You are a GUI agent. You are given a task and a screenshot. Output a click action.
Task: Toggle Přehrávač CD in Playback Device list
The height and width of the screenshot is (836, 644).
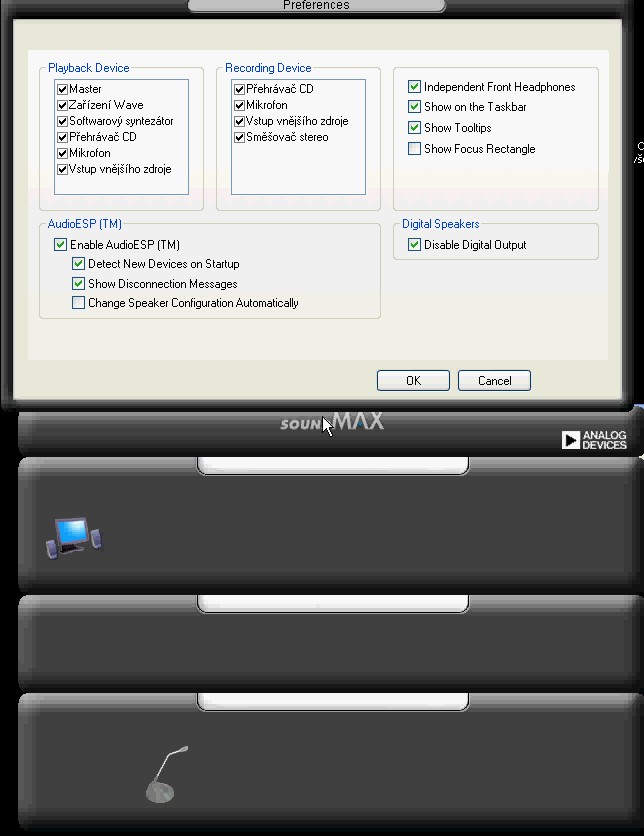62,137
